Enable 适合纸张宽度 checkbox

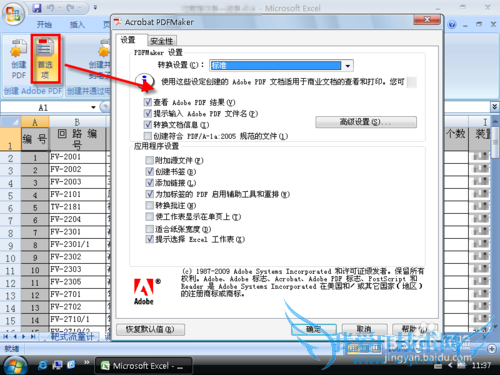click(x=150, y=229)
